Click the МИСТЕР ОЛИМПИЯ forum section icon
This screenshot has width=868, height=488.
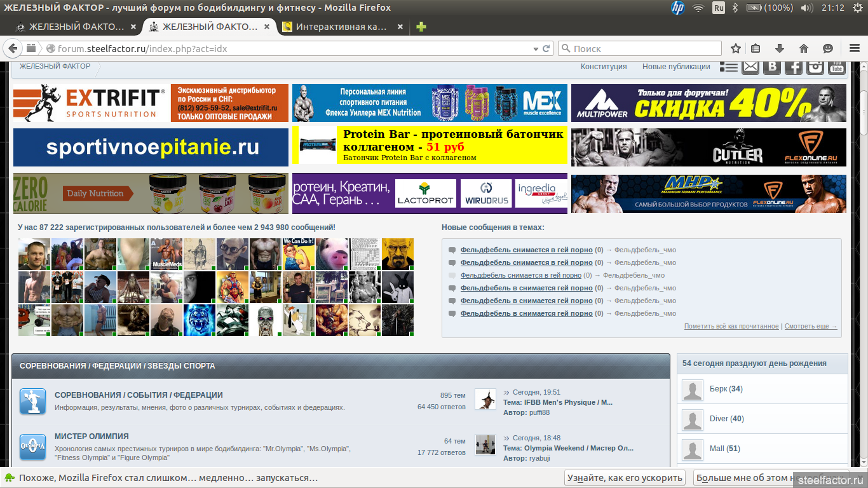coord(32,447)
